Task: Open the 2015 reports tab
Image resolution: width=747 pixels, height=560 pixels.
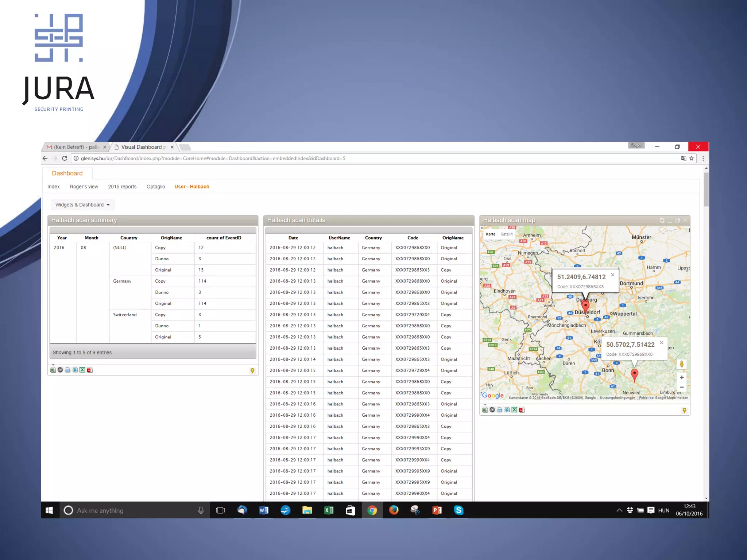Action: 122,187
